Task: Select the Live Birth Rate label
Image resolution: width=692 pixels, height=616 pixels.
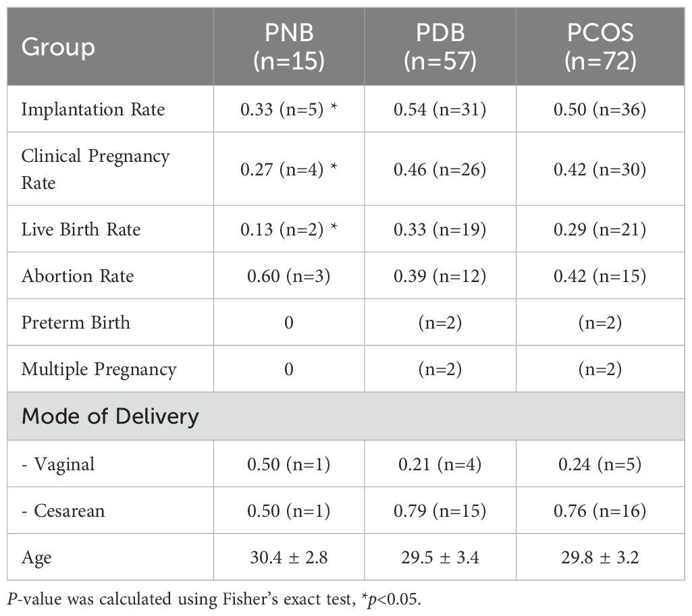Action: [x=81, y=229]
